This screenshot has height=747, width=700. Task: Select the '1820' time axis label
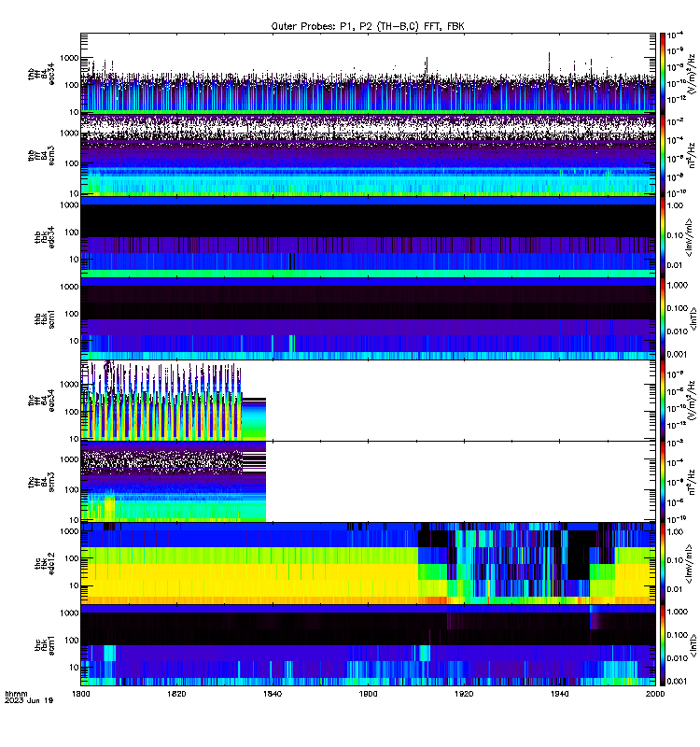point(176,694)
